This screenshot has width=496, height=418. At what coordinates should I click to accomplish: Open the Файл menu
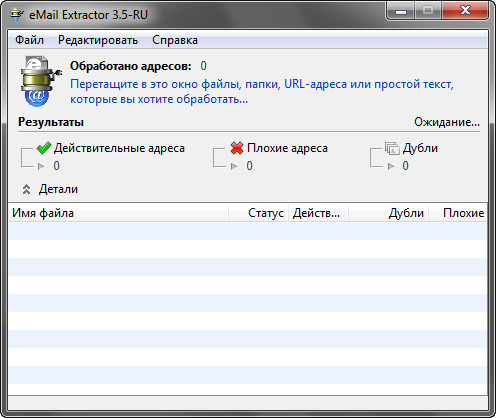(x=29, y=40)
